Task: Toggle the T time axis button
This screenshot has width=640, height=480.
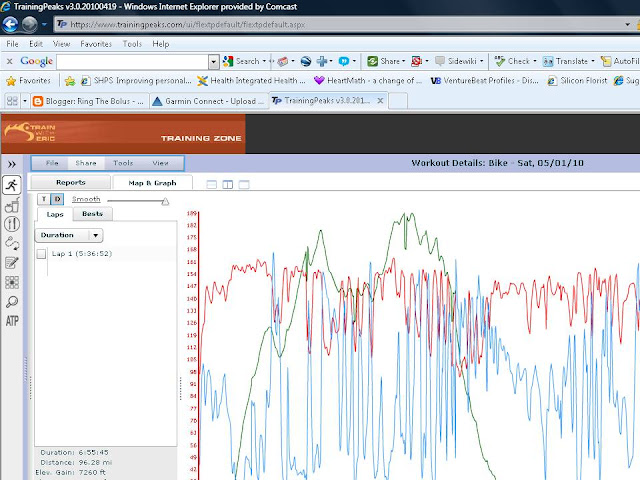Action: click(44, 199)
